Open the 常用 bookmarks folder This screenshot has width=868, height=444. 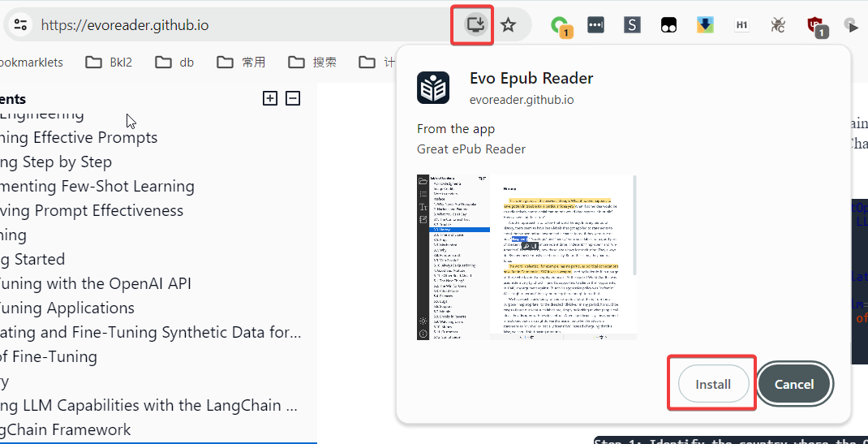tap(241, 62)
